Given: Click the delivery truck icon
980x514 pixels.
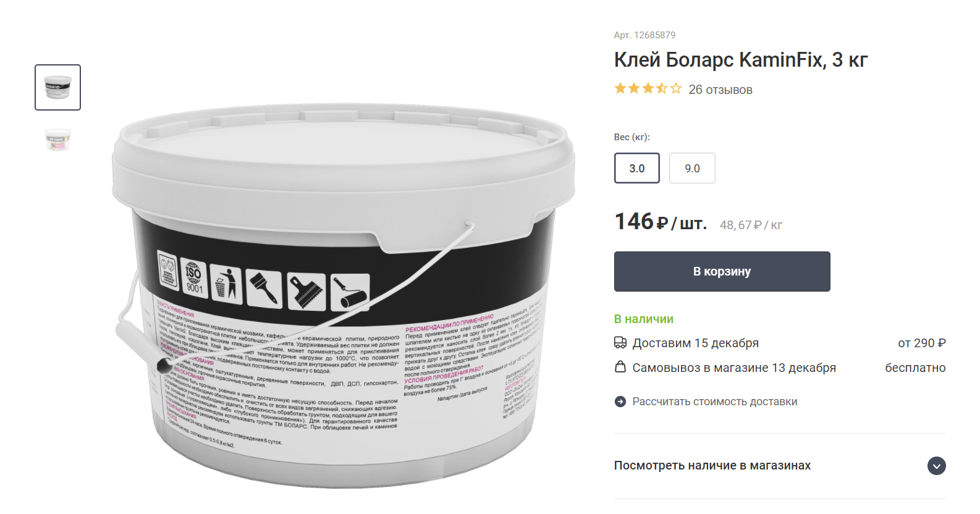Looking at the screenshot, I should [620, 343].
